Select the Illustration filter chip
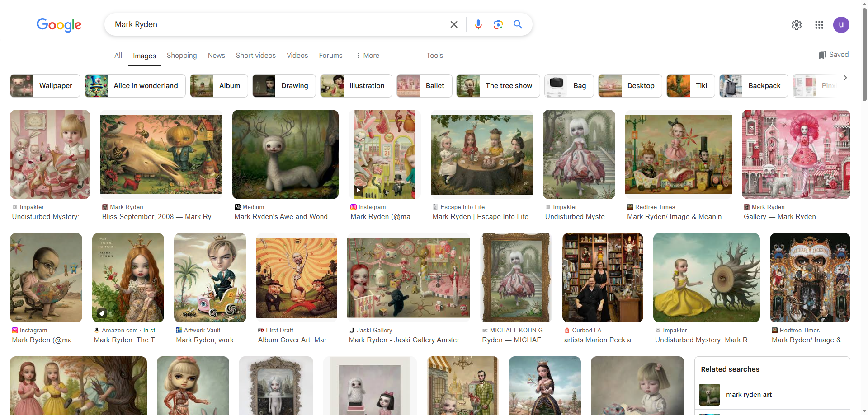 (356, 86)
